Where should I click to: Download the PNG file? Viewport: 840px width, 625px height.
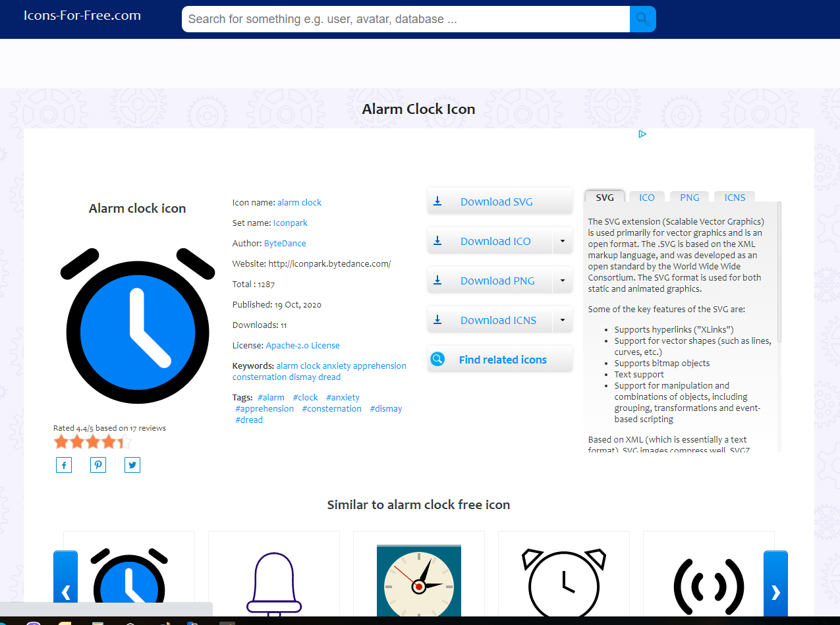coord(490,281)
